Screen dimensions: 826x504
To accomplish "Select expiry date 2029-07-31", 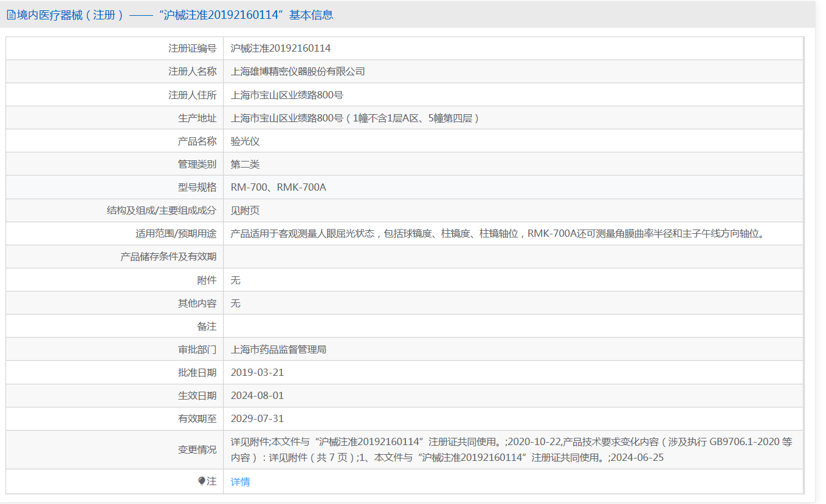I will point(257,418).
